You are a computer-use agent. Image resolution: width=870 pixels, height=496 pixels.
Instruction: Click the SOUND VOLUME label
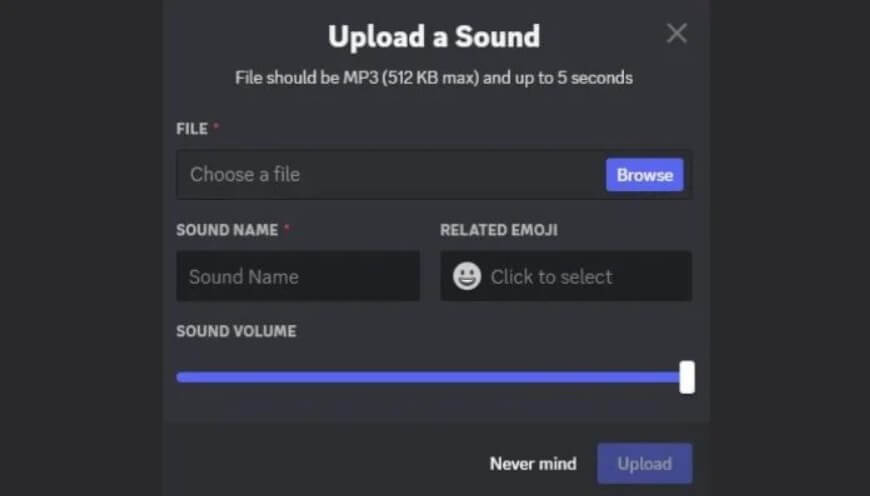coord(236,331)
